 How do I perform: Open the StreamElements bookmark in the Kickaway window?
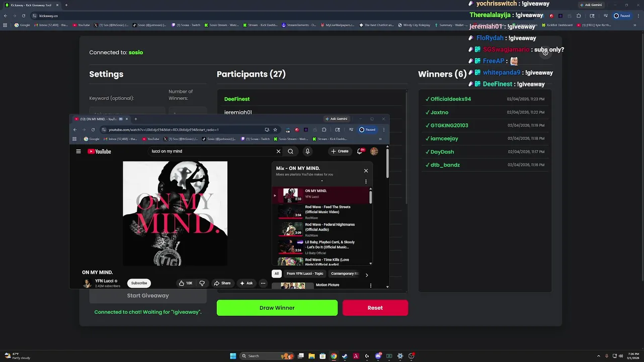coord(299,25)
